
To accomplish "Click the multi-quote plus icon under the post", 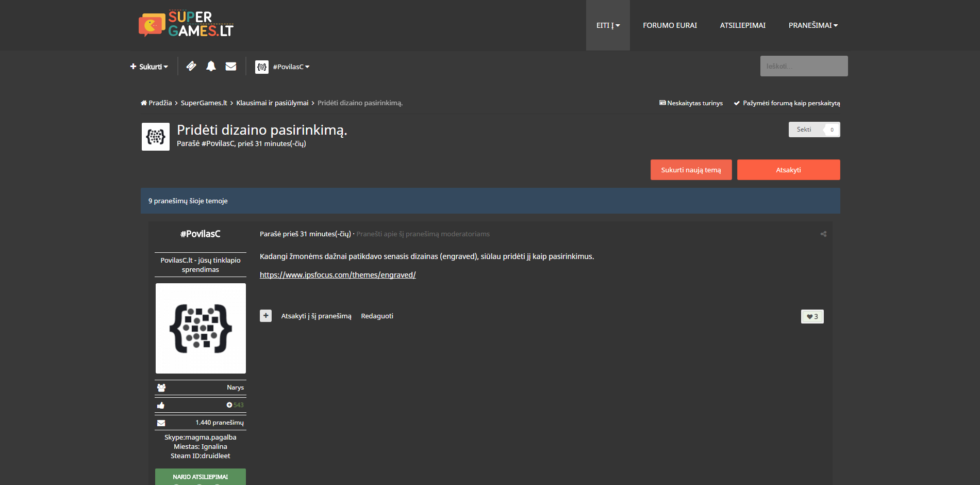I will 265,316.
